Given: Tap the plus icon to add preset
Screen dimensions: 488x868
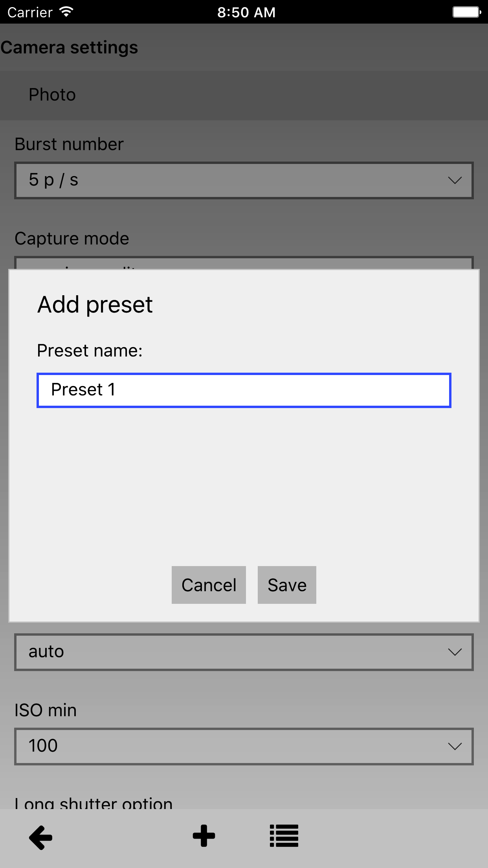Looking at the screenshot, I should point(204,836).
